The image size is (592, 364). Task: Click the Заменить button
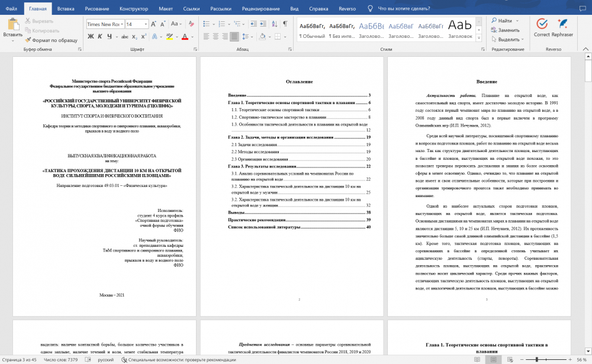[x=505, y=30]
